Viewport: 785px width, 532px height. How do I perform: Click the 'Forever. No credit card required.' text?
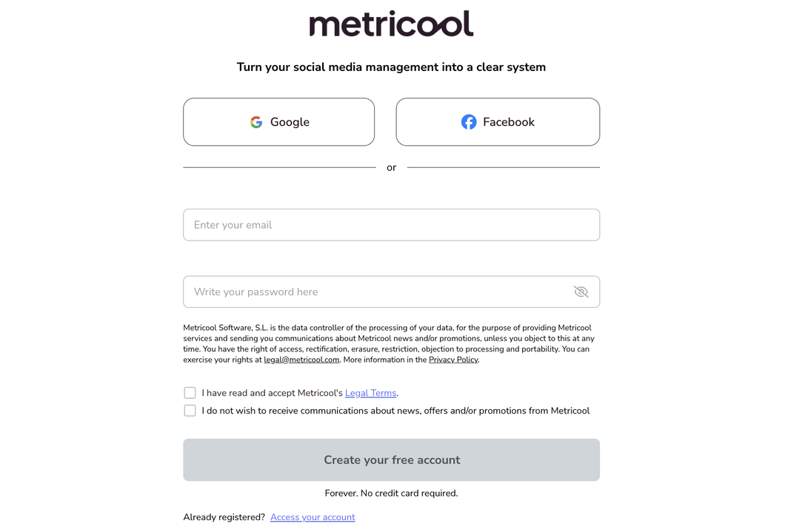[x=391, y=493]
